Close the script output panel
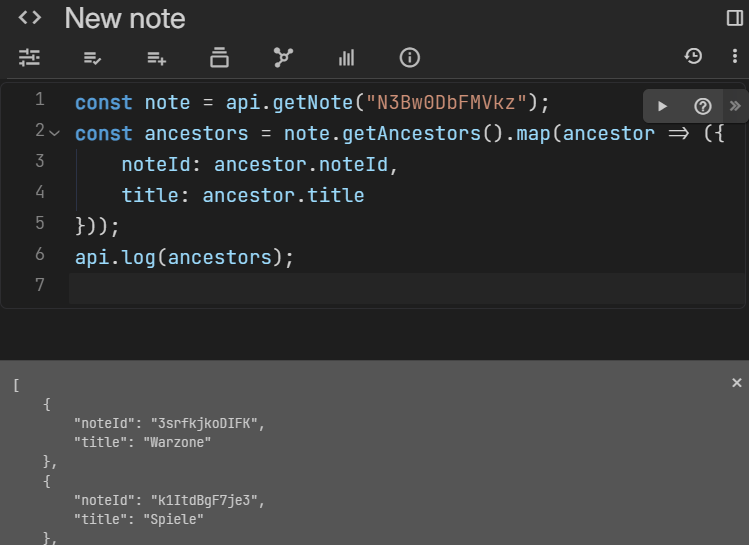The width and height of the screenshot is (749, 545). click(737, 383)
